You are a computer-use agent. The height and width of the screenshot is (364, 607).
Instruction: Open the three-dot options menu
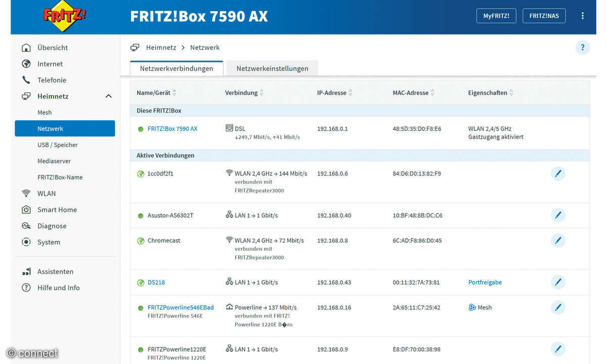583,16
